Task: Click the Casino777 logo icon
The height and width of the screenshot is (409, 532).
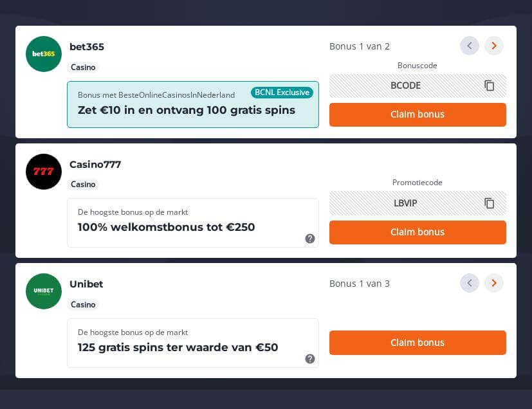Action: point(44,172)
